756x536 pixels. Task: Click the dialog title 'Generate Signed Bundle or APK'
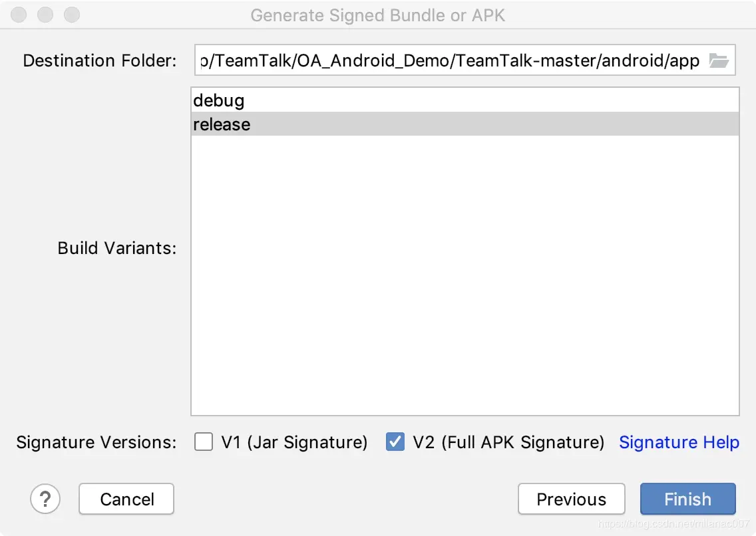pos(377,15)
